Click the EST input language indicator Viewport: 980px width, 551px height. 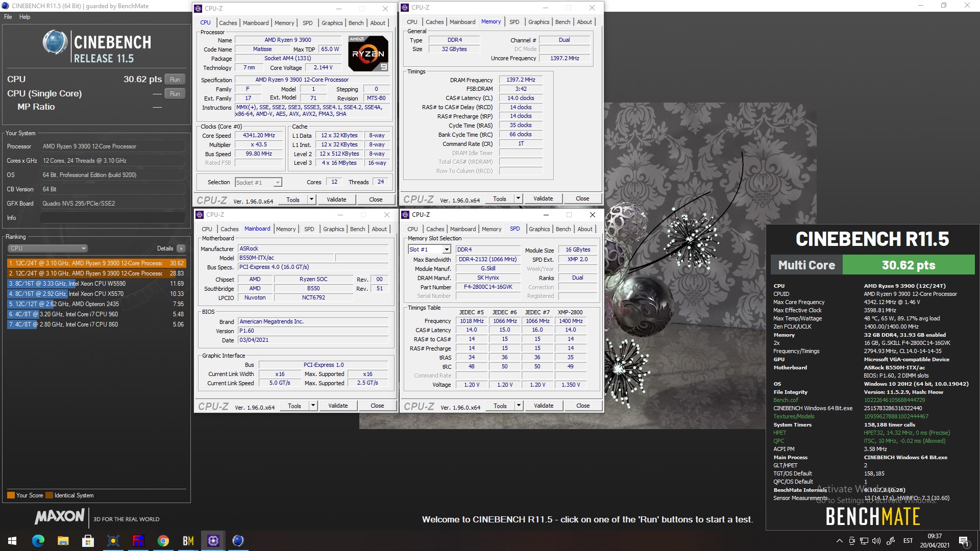coord(908,541)
